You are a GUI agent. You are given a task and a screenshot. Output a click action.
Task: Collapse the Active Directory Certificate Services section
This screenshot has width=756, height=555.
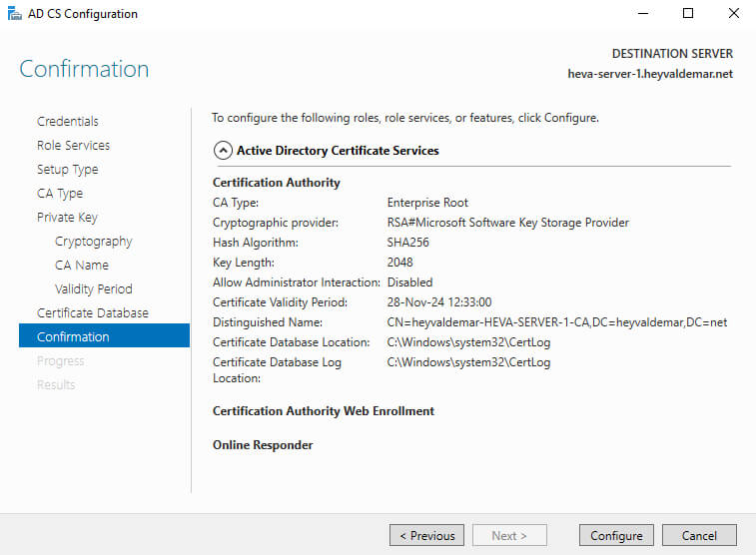[223, 151]
